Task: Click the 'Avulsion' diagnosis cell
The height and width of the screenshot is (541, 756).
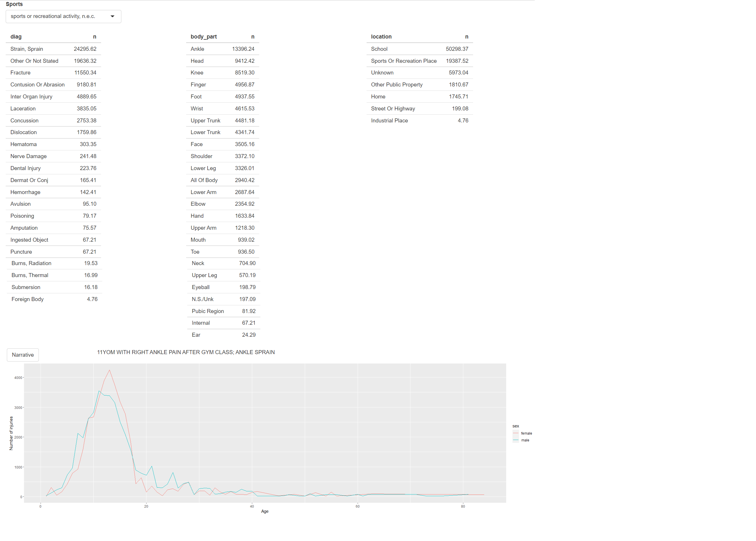Action: pos(20,204)
